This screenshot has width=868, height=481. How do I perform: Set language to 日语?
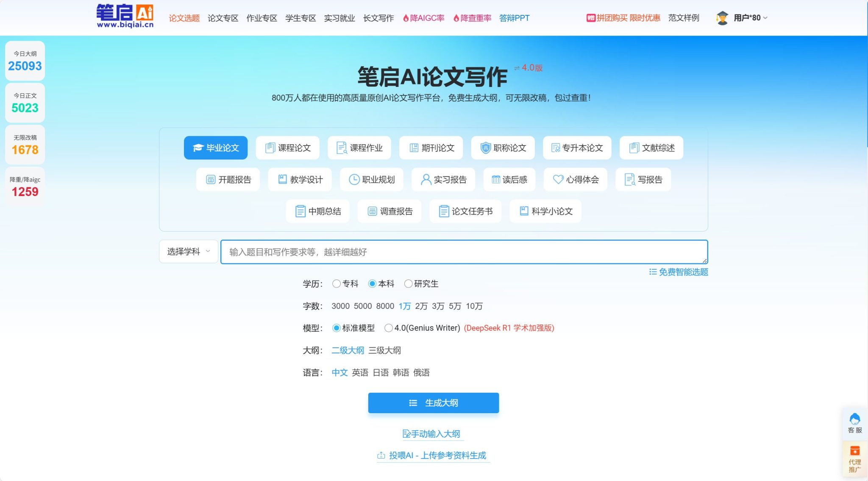point(381,372)
